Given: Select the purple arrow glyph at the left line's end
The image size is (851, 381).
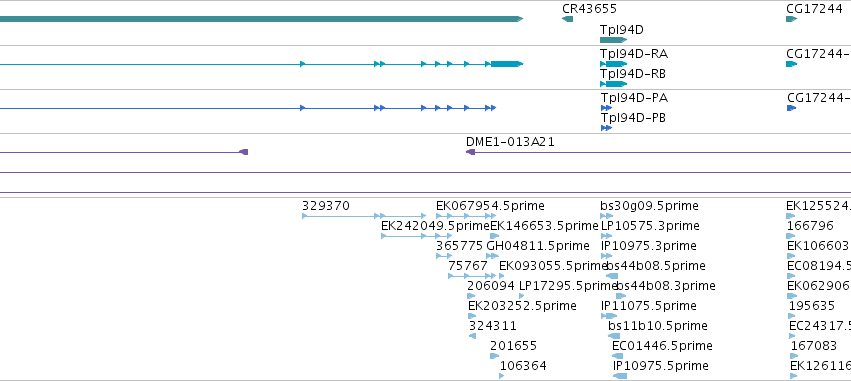Looking at the screenshot, I should pos(244,152).
